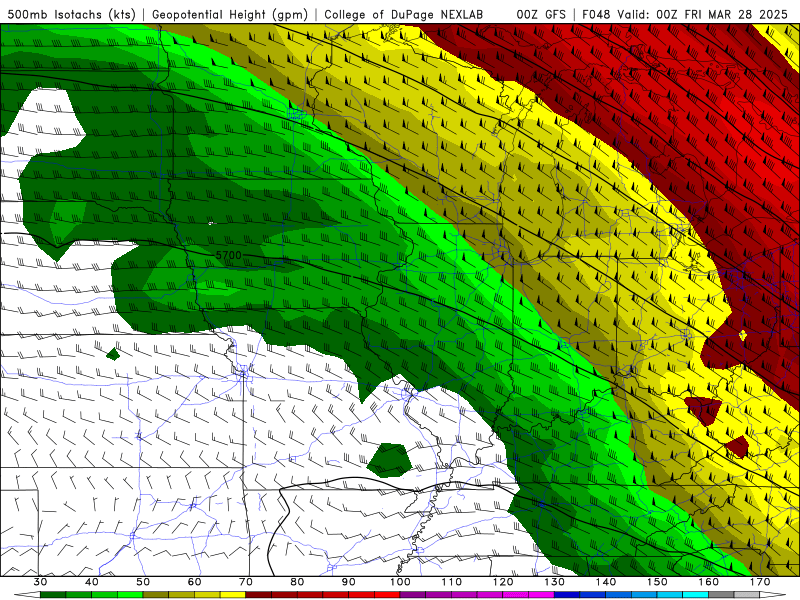The image size is (800, 600).
Task: Click the 140 label on the color scale
Action: pyautogui.click(x=606, y=582)
